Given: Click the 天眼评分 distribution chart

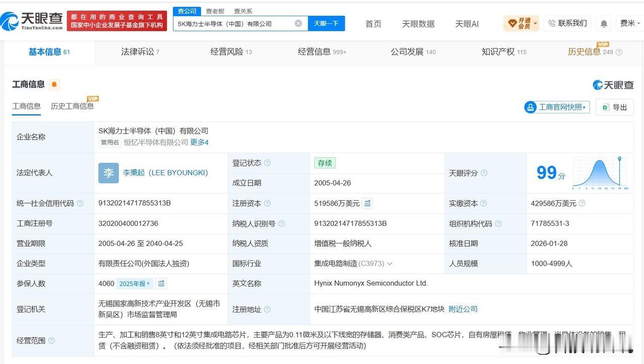Looking at the screenshot, I should 601,173.
